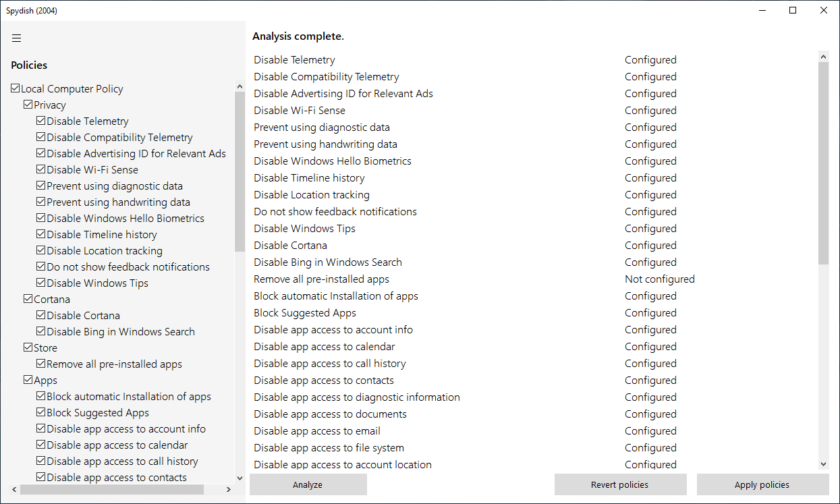Toggle Disable app access to call history checkbox
Screen dimensions: 840x504
tap(41, 461)
